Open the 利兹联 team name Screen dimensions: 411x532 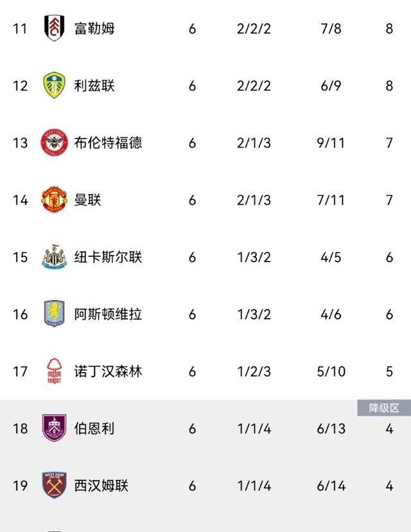point(94,86)
